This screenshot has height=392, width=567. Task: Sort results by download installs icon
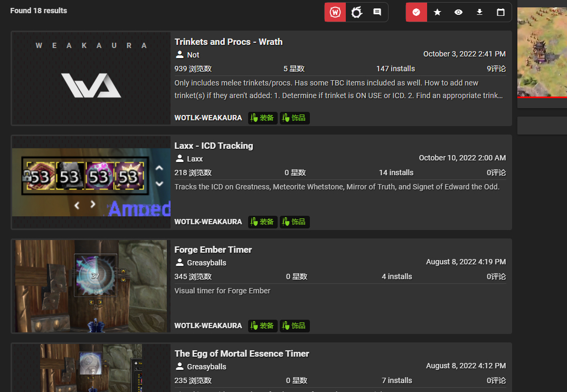(479, 12)
